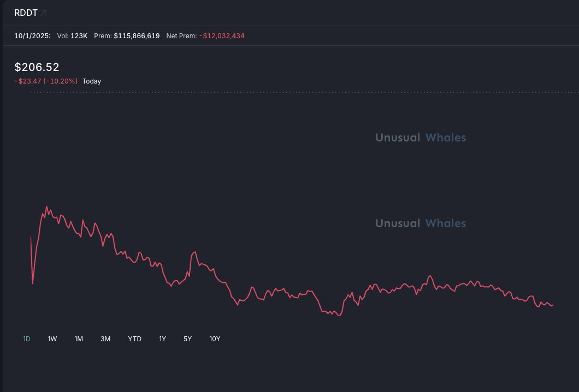579x392 pixels.
Task: Switch chart to 5Y range
Action: click(187, 339)
